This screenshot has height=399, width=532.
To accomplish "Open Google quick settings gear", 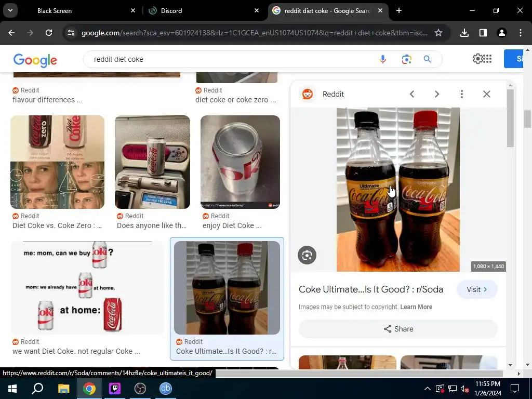I will [x=477, y=59].
